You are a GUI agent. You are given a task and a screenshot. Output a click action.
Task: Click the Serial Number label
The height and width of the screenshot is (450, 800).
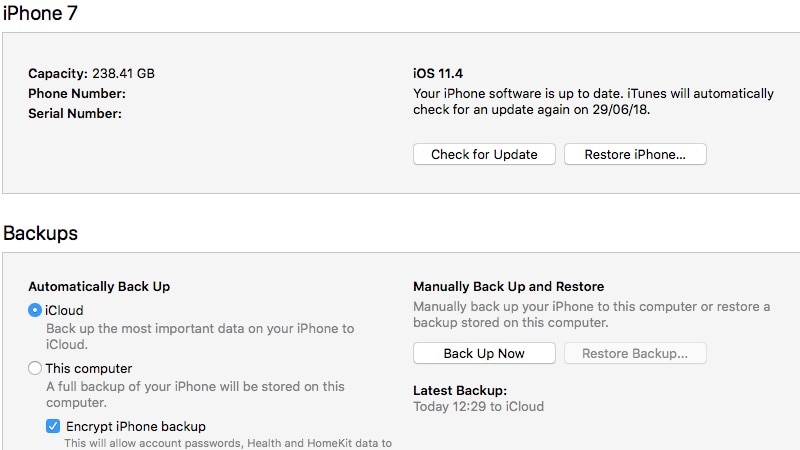[75, 113]
